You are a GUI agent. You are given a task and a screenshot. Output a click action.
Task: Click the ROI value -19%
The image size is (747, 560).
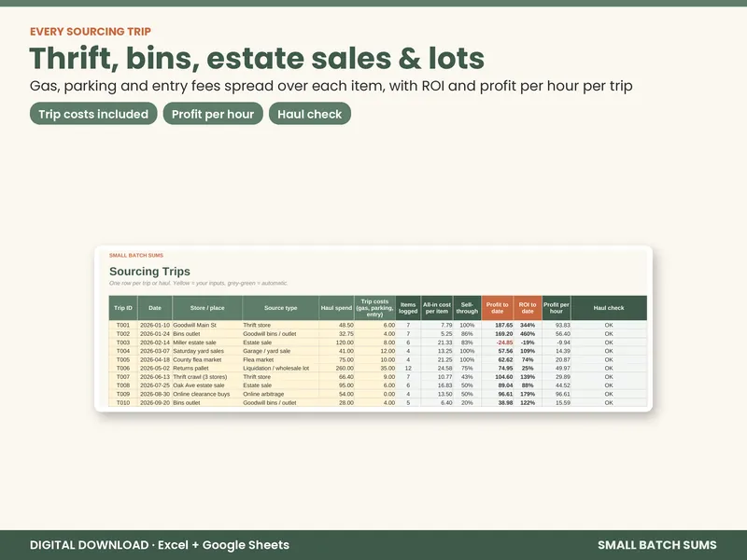click(528, 343)
